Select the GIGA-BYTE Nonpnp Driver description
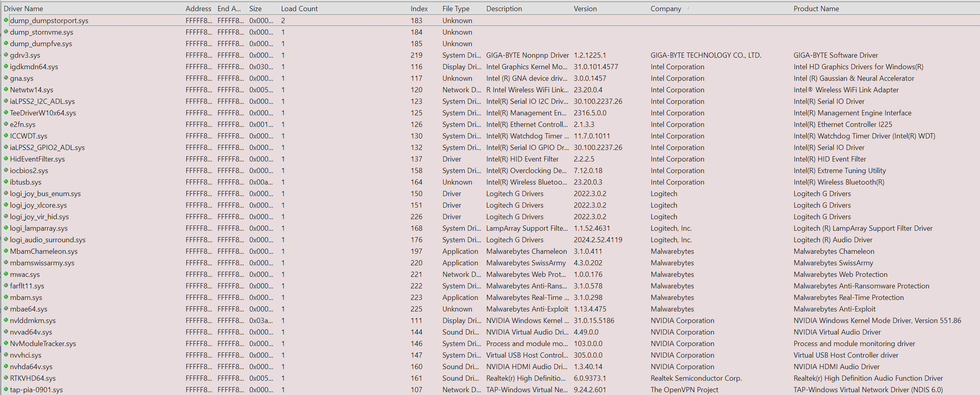 [528, 55]
